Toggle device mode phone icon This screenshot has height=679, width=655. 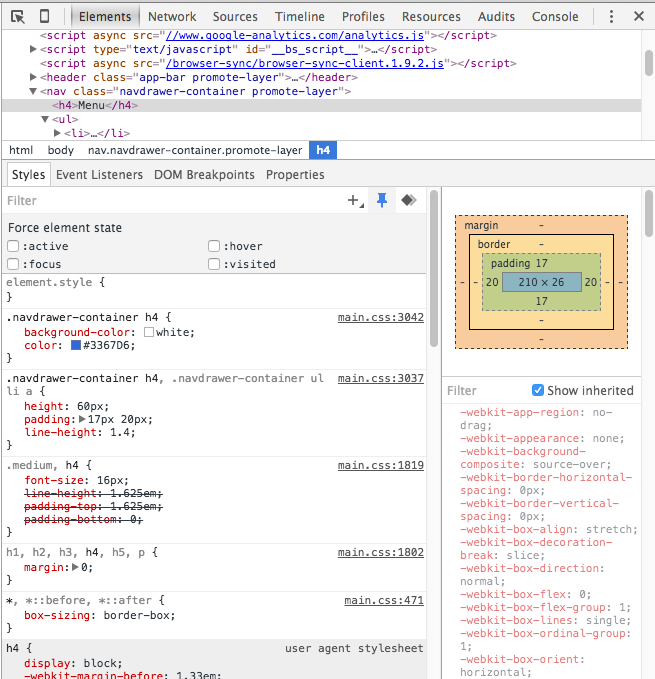click(44, 16)
